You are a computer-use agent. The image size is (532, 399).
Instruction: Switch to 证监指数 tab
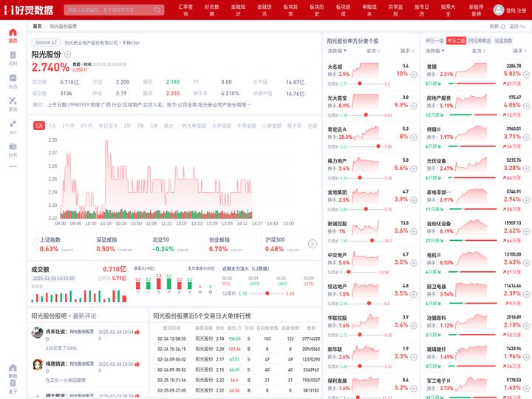click(503, 41)
